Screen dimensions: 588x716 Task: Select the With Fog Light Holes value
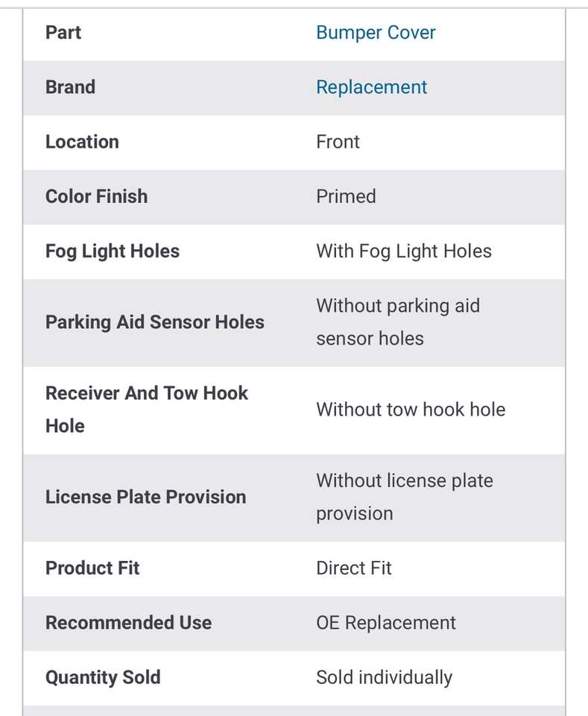[404, 251]
